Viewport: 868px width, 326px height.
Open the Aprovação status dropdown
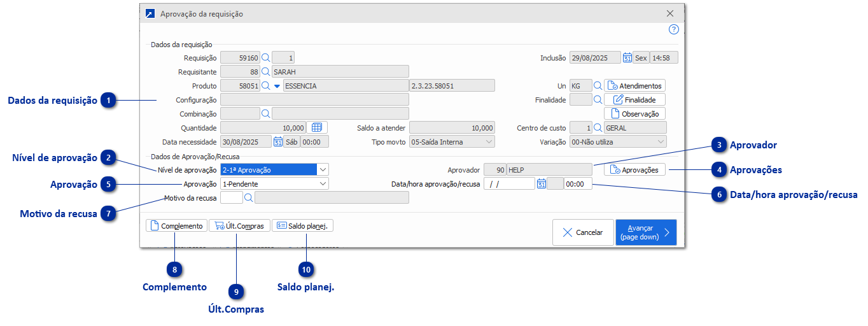pyautogui.click(x=323, y=184)
